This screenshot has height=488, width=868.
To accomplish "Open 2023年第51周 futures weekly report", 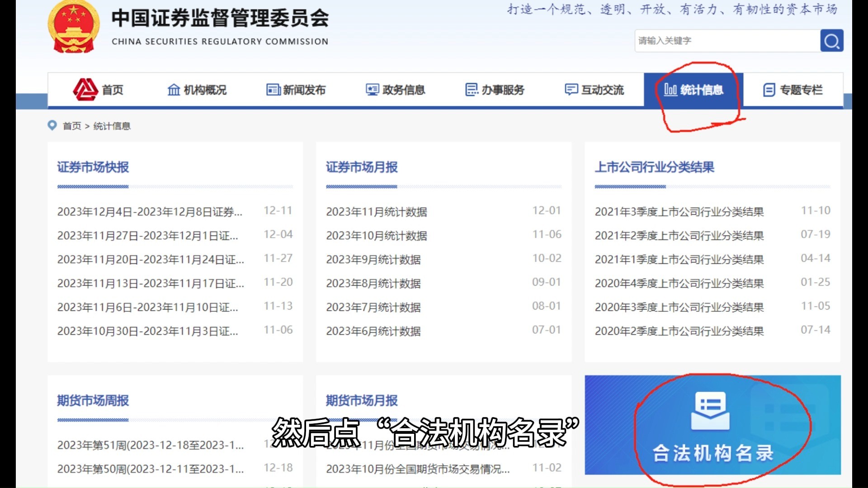I will click(x=151, y=445).
